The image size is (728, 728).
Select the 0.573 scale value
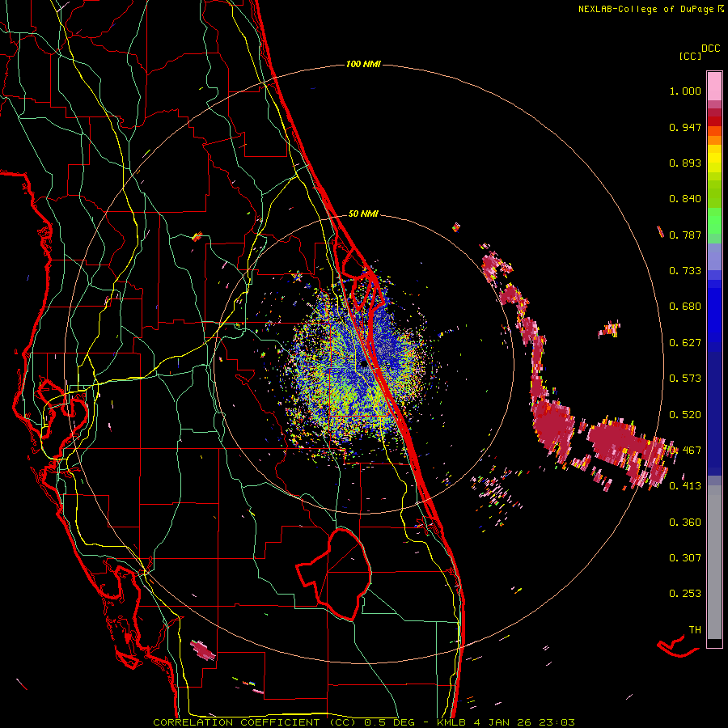click(685, 379)
